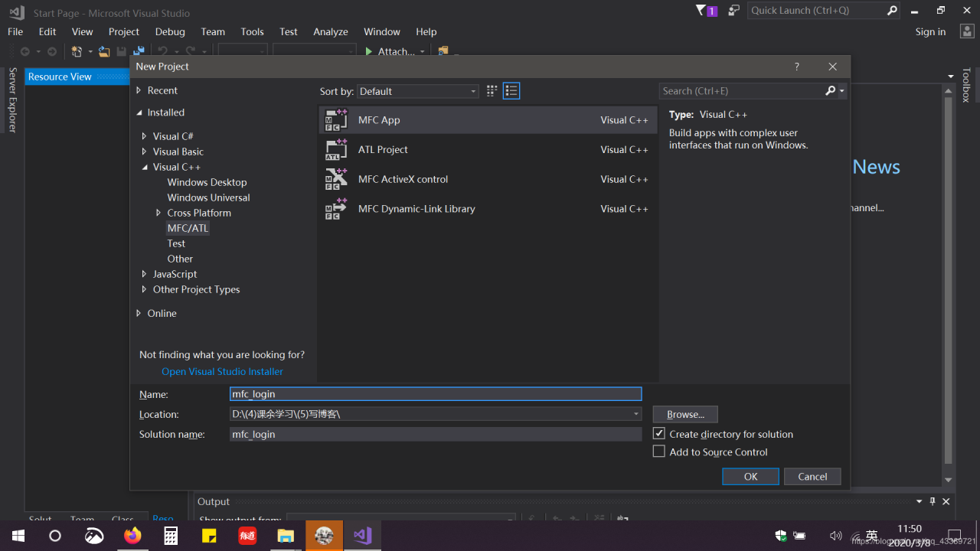Click Sign in at top right
Image resolution: width=980 pixels, height=551 pixels.
tap(930, 31)
